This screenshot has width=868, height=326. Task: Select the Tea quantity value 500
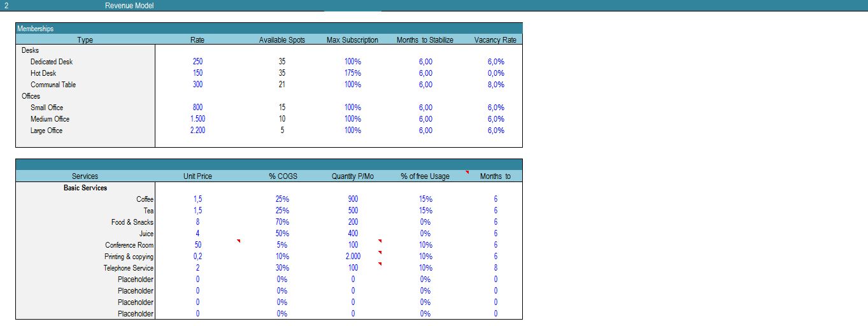coord(353,211)
